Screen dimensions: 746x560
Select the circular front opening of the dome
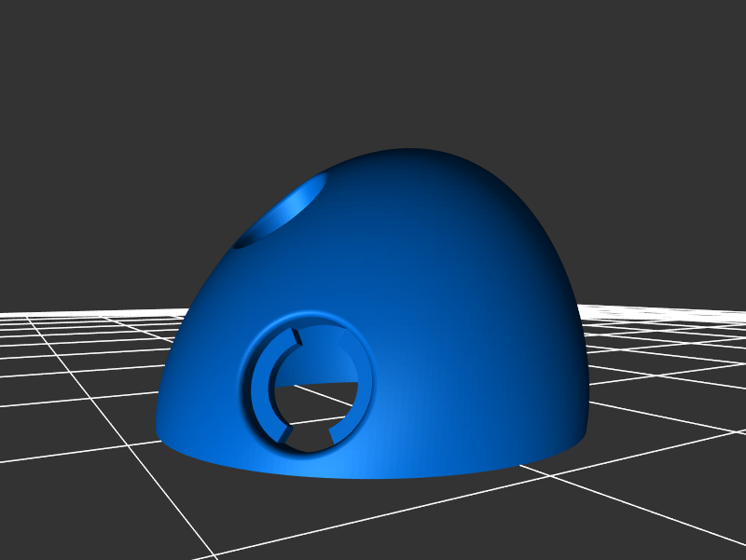pos(311,384)
